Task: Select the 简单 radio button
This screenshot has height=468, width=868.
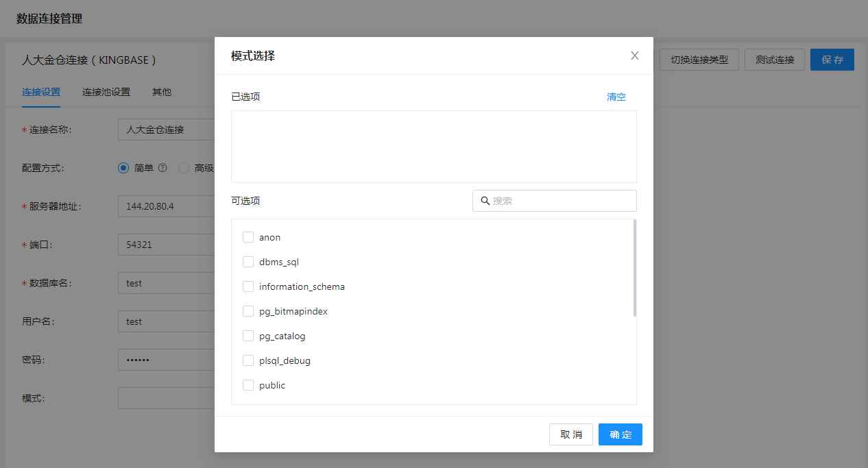Action: pos(123,168)
